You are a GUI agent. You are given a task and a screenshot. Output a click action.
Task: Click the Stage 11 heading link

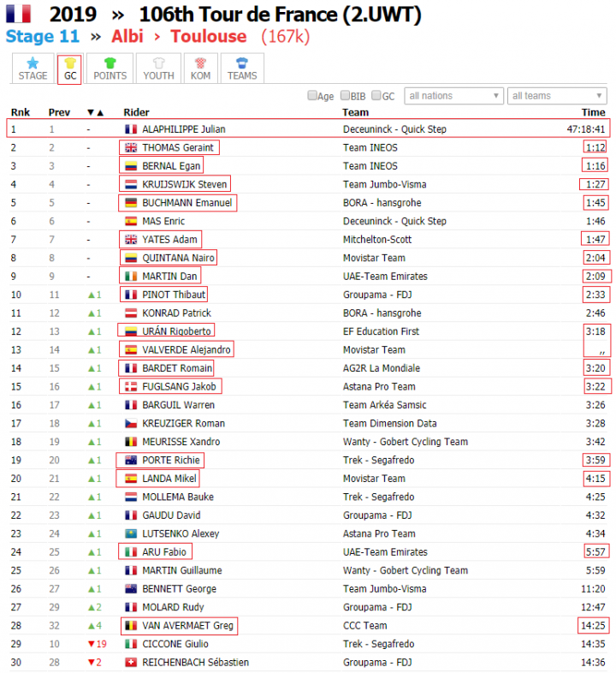[x=43, y=37]
